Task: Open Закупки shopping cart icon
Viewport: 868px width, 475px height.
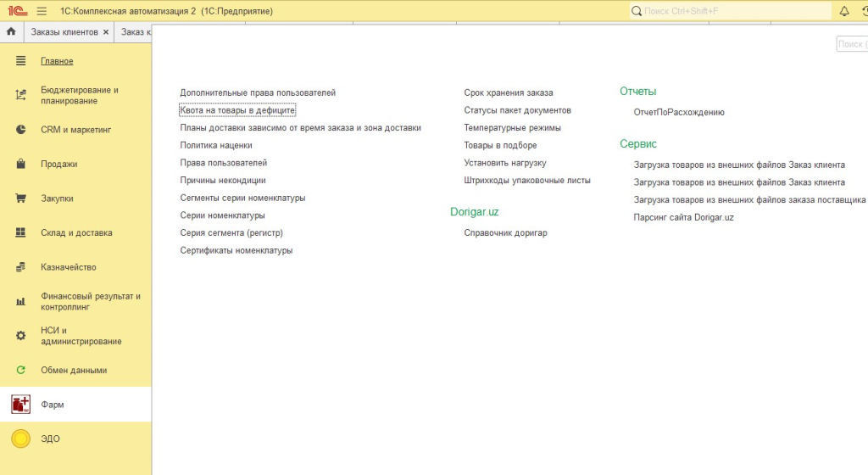Action: point(21,198)
